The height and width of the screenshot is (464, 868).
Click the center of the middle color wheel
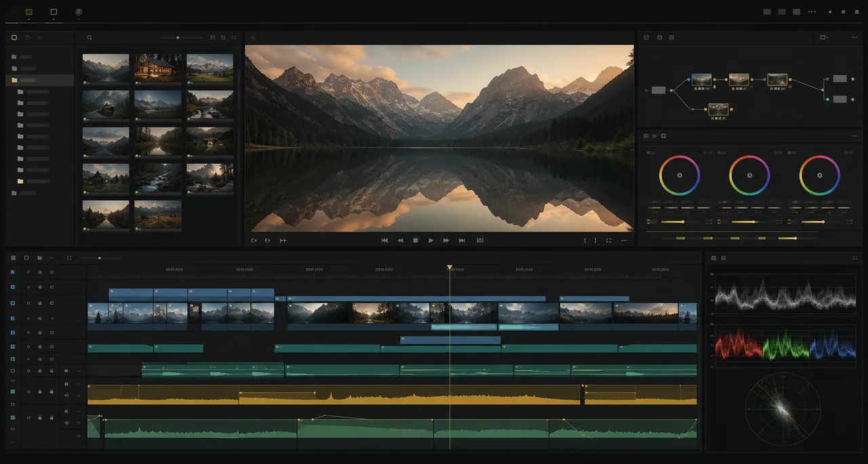pyautogui.click(x=749, y=175)
